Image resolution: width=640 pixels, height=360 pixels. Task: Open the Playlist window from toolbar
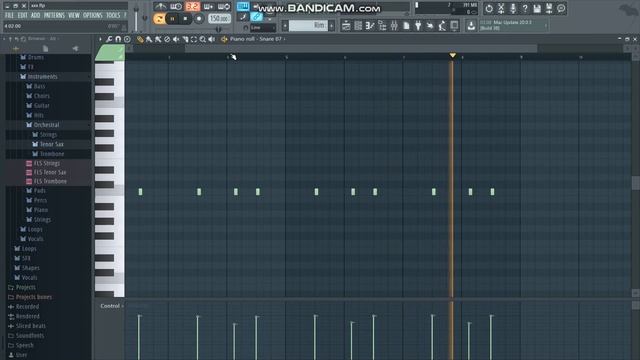click(346, 26)
